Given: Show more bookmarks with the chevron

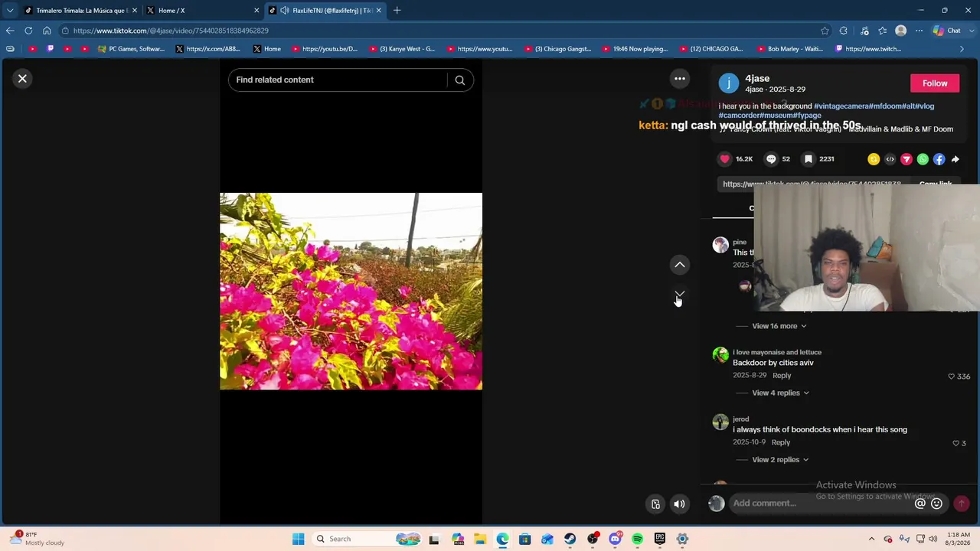Looking at the screenshot, I should click(962, 49).
